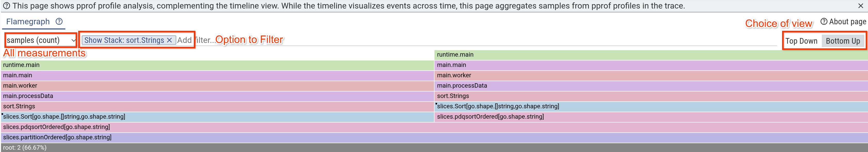The height and width of the screenshot is (152, 868).
Task: Click the info icon in the banner
Action: point(6,6)
